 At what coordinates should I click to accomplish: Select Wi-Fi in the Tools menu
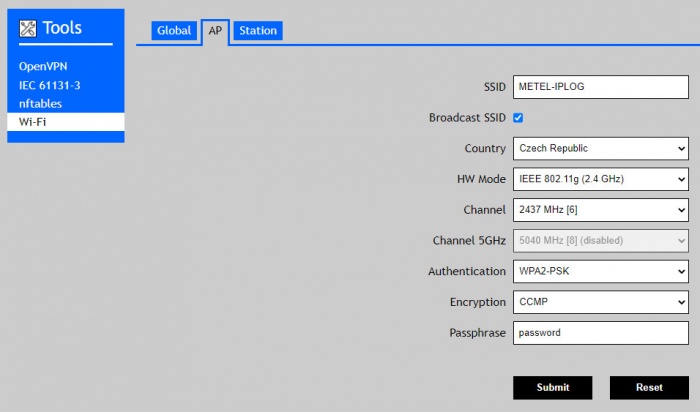pyautogui.click(x=33, y=122)
